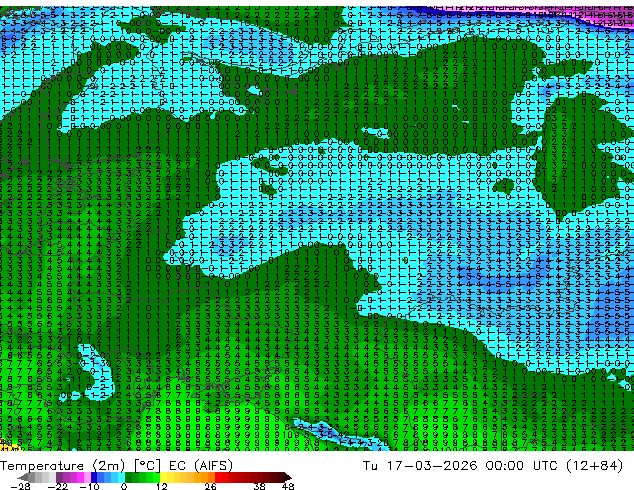This screenshot has width=634, height=490.
Task: Click the '-28' legend value
Action: [20, 486]
